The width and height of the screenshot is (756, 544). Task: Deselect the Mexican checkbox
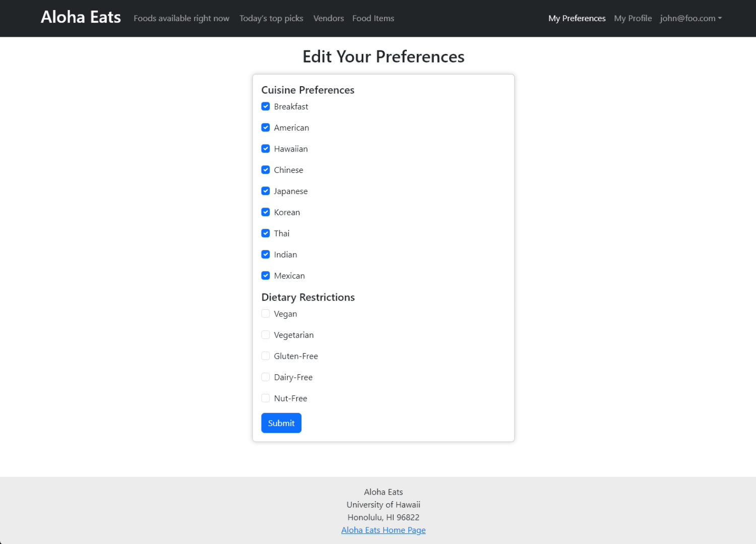(266, 276)
